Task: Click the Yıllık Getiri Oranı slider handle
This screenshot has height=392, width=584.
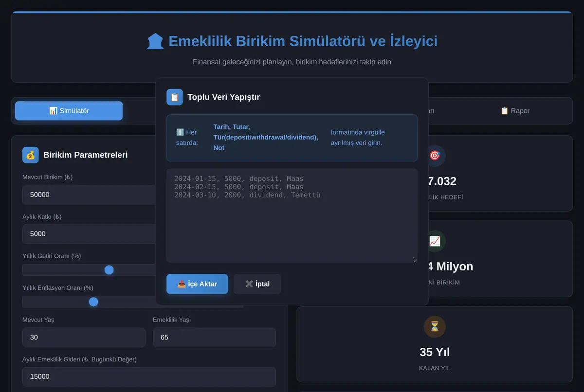Action: pos(109,270)
